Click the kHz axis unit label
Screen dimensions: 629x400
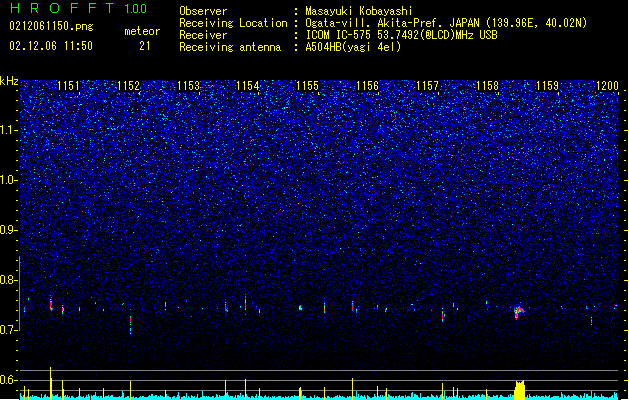click(9, 81)
